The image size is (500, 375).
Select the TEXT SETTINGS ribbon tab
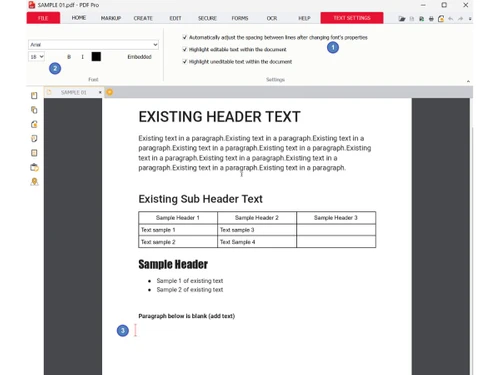352,18
